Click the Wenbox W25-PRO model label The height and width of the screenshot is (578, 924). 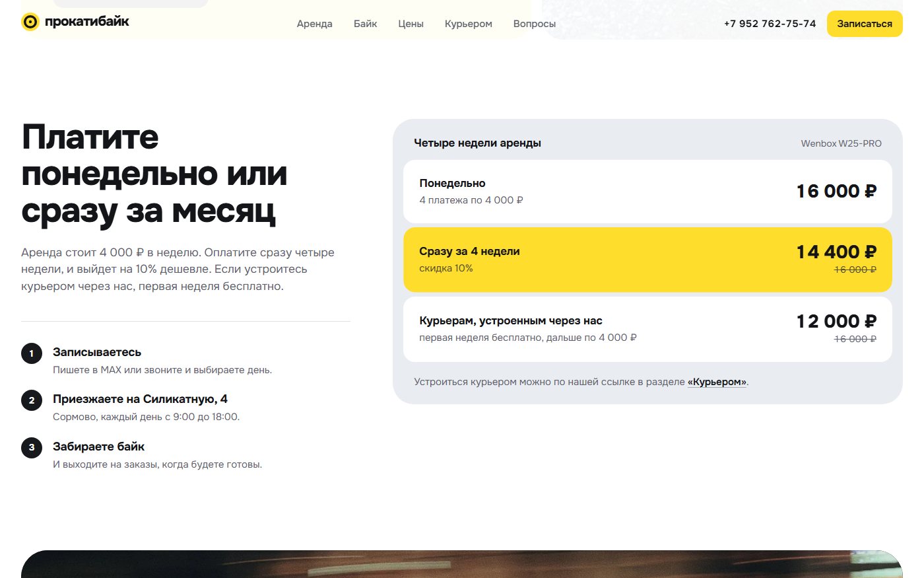click(x=841, y=143)
